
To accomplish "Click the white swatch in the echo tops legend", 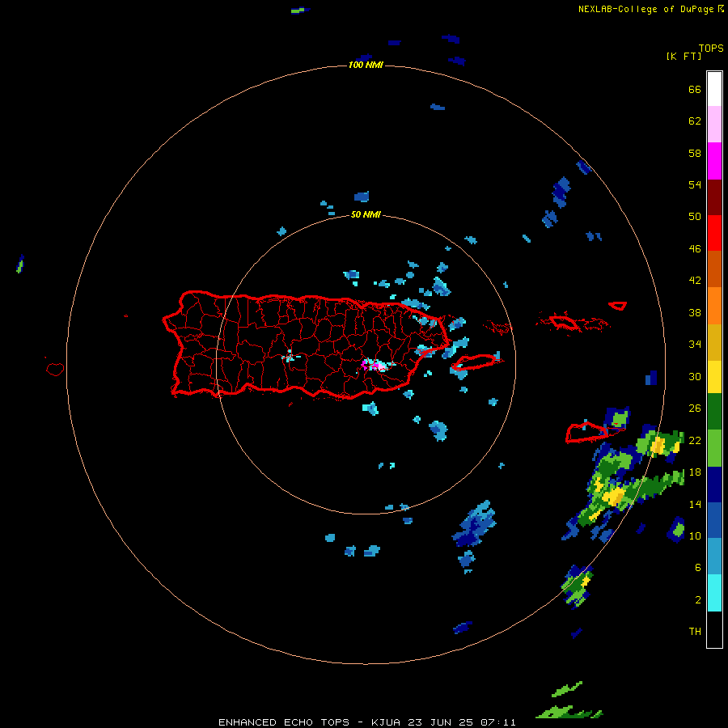I will click(714, 89).
